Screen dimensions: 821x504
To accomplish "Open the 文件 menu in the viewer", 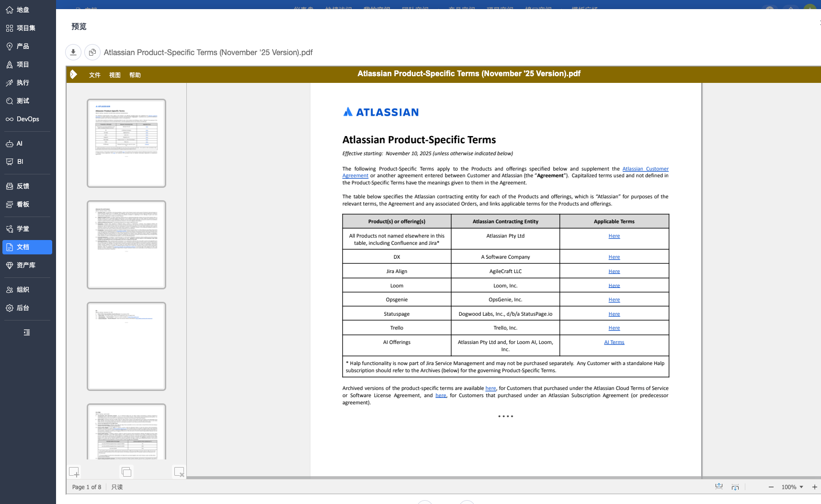I will (95, 75).
